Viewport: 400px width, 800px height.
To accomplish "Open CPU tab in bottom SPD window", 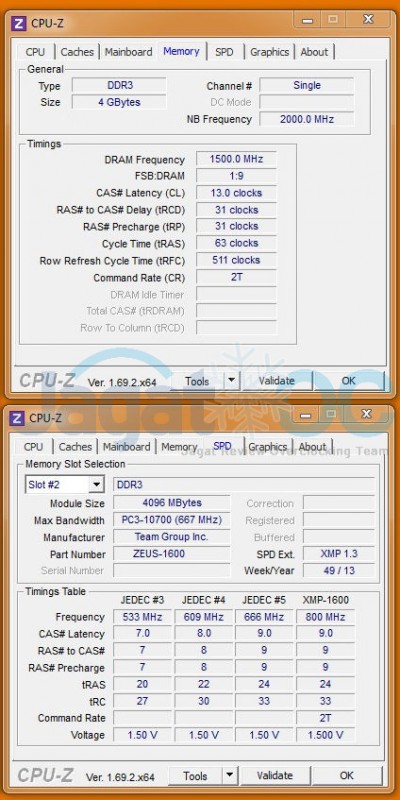I will pos(34,447).
